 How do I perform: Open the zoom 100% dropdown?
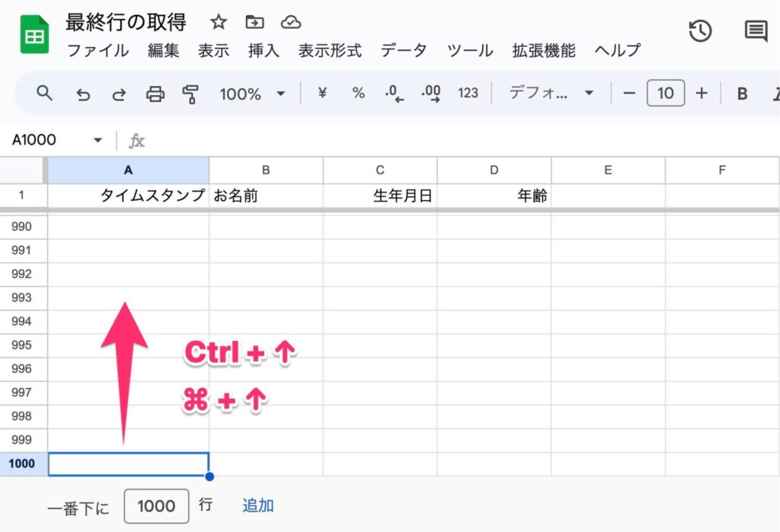tap(253, 94)
